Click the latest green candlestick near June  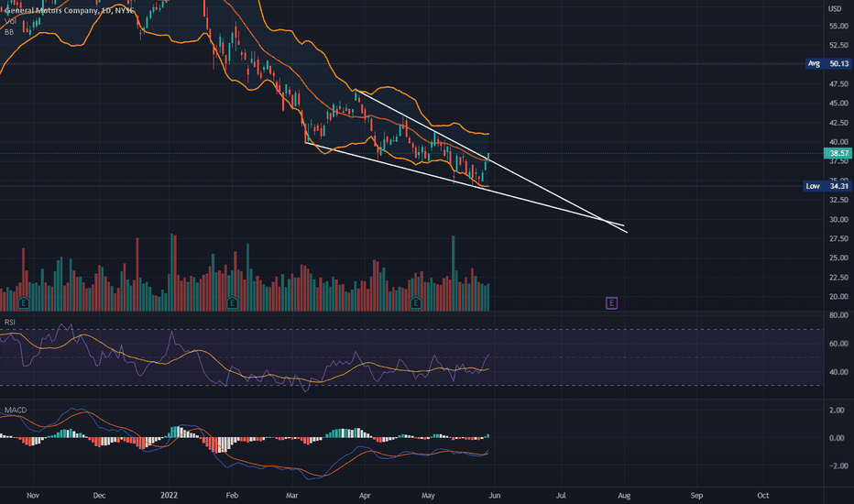click(x=488, y=157)
